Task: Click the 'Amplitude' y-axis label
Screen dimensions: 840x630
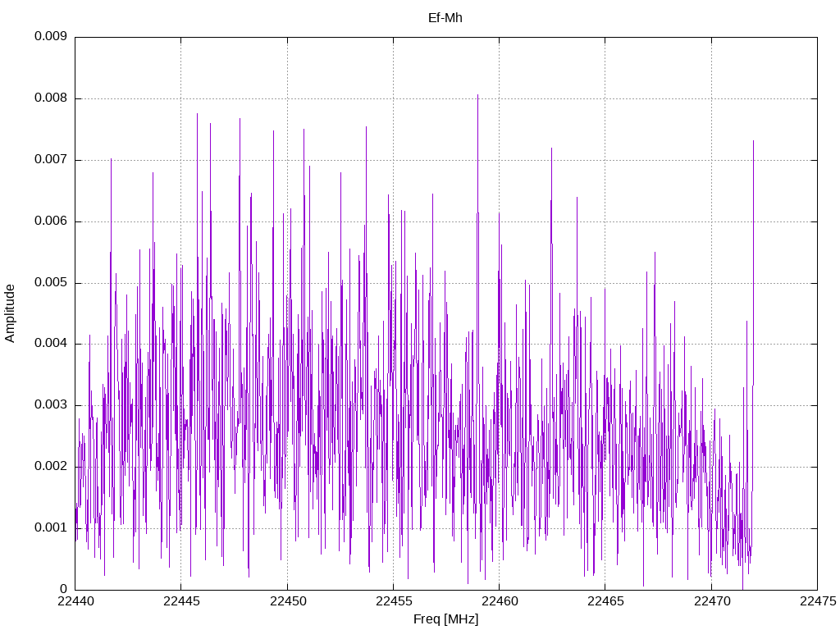Action: 10,313
